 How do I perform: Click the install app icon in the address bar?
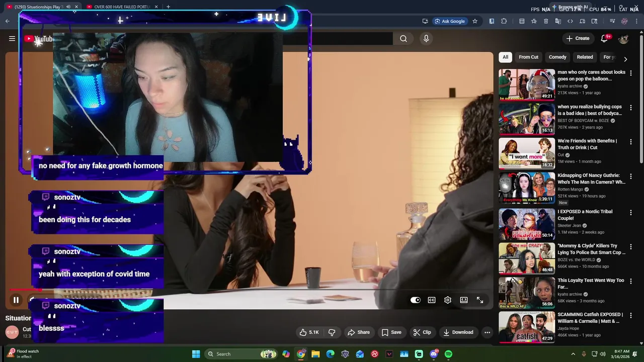tap(425, 21)
